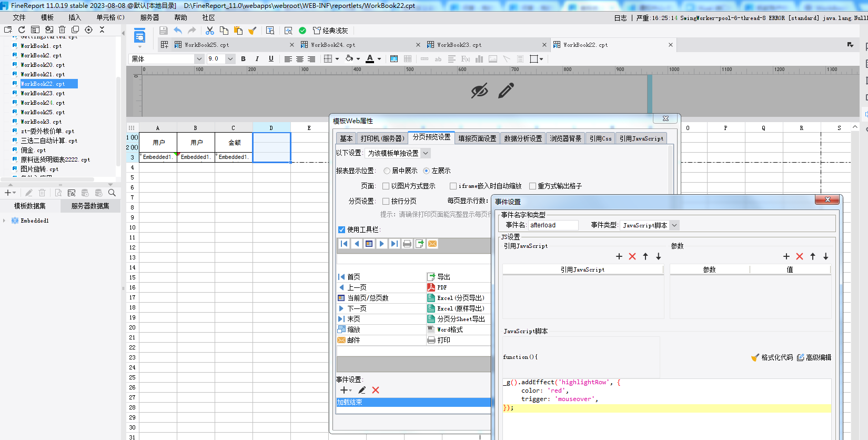This screenshot has height=440, width=868.
Task: Click the crossed-eye hide icon in header area
Action: pyautogui.click(x=479, y=91)
